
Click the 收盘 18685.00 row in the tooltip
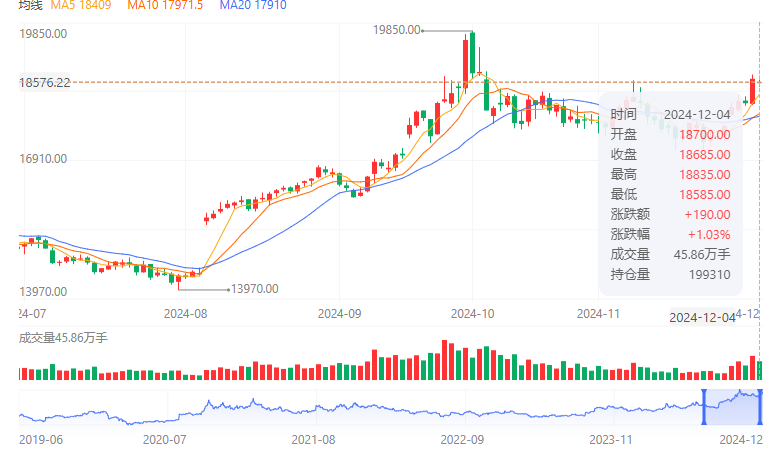tap(670, 154)
